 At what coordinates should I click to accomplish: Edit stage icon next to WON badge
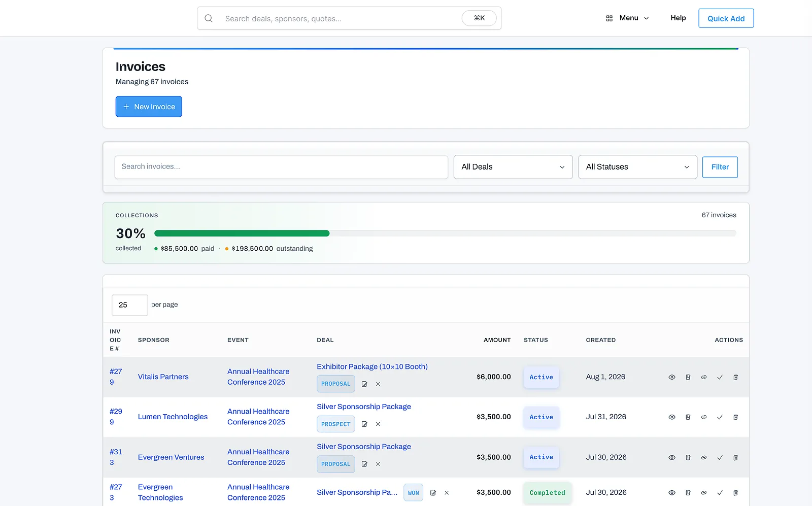(433, 493)
